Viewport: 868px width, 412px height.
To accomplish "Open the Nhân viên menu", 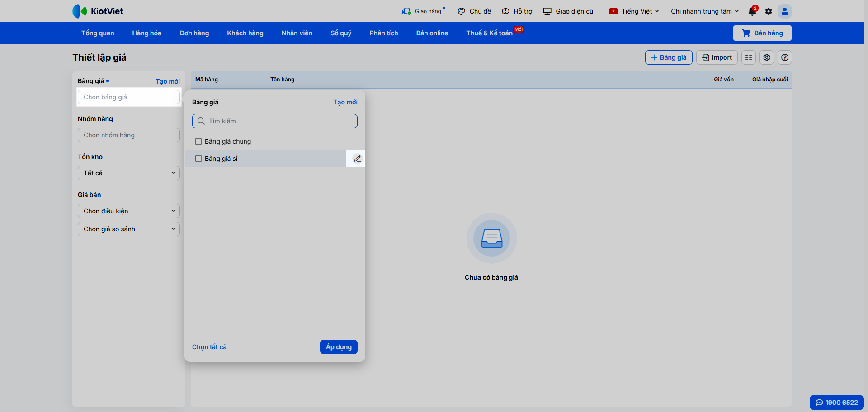I will click(297, 33).
